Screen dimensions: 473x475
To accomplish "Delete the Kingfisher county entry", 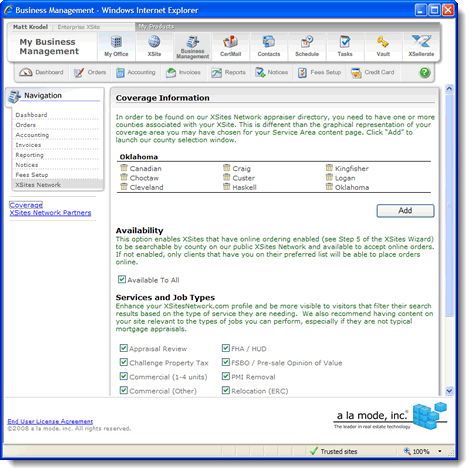I will point(329,168).
